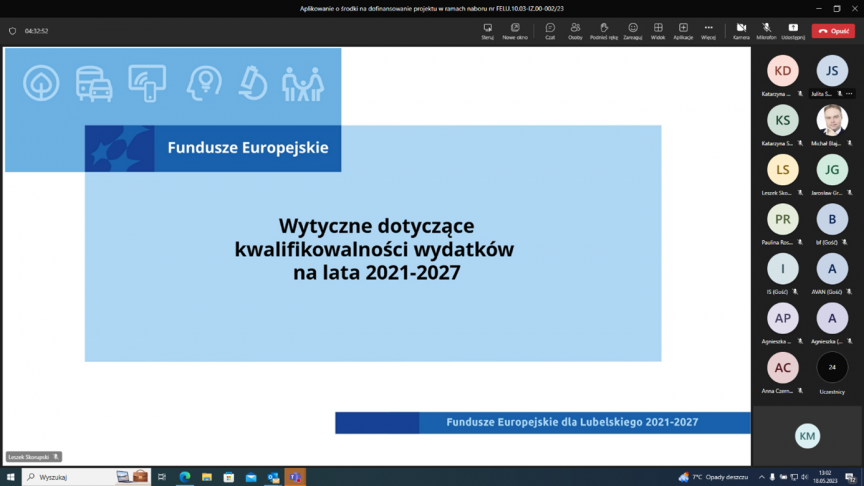Viewport: 864px width, 486px height.
Task: Select the KM self avatar
Action: (807, 436)
